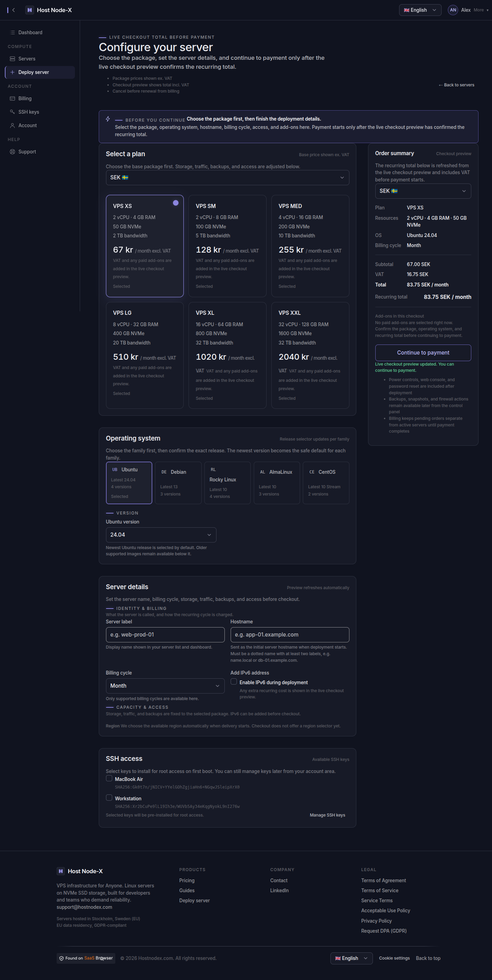Click Continue to payment button
The width and height of the screenshot is (492, 980).
423,353
